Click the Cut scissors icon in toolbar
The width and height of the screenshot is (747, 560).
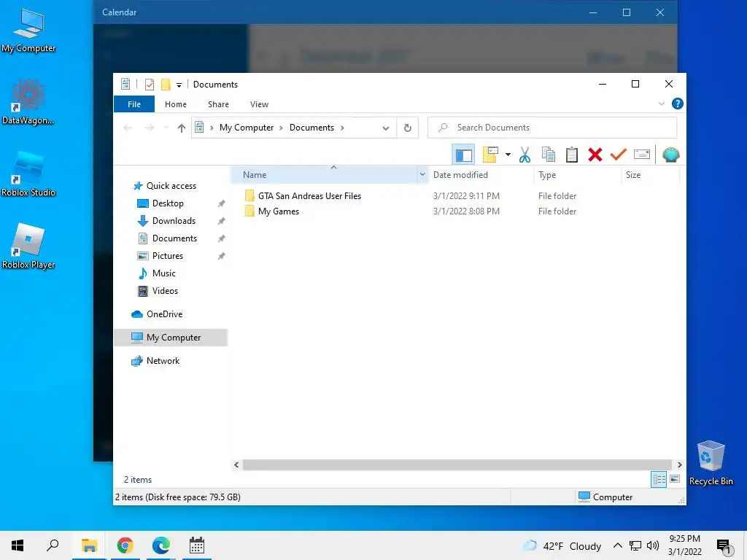525,155
